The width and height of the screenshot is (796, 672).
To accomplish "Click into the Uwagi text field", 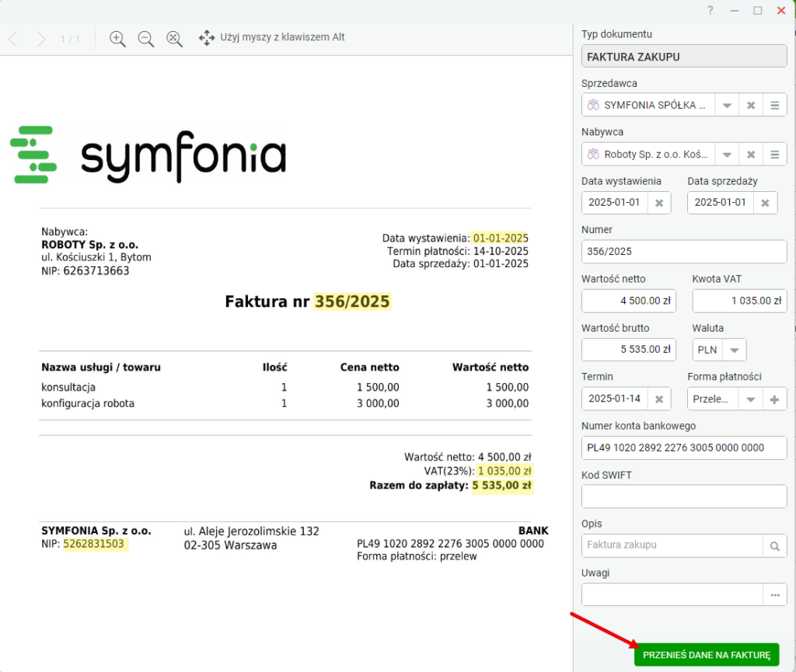I will pyautogui.click(x=672, y=595).
